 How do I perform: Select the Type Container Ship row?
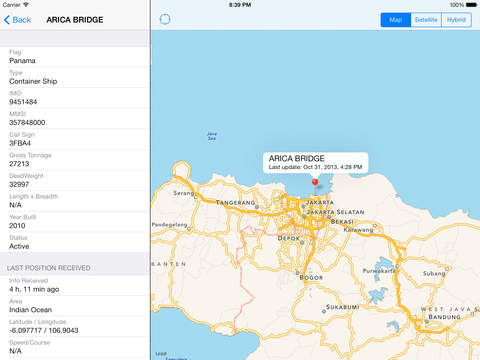pyautogui.click(x=75, y=77)
